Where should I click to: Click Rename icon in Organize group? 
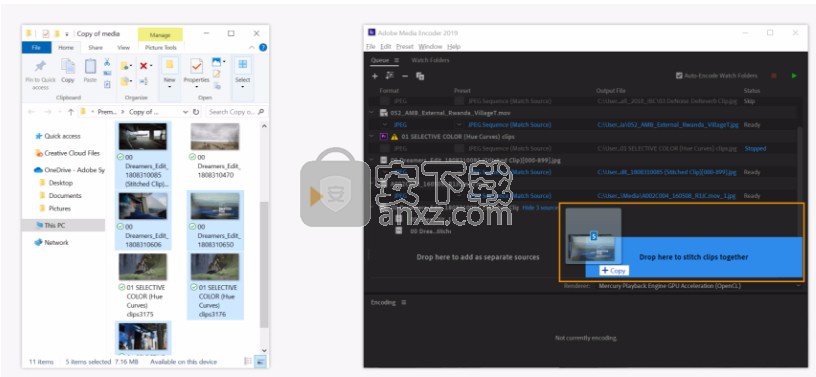click(x=144, y=81)
